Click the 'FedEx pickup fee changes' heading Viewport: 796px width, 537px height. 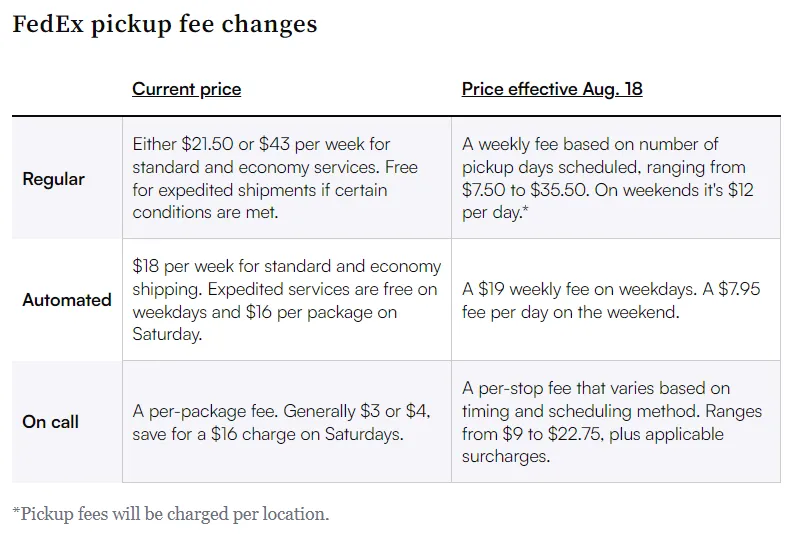tap(164, 25)
